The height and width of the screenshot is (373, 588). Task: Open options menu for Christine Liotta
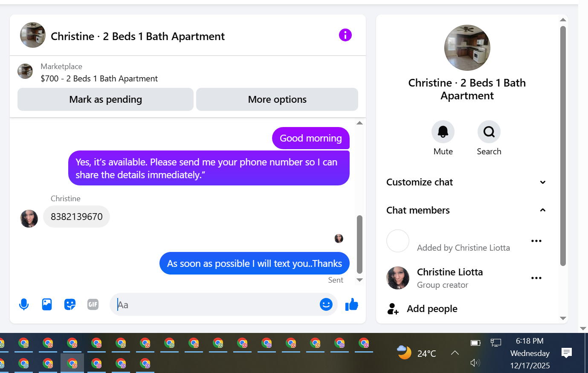point(536,278)
